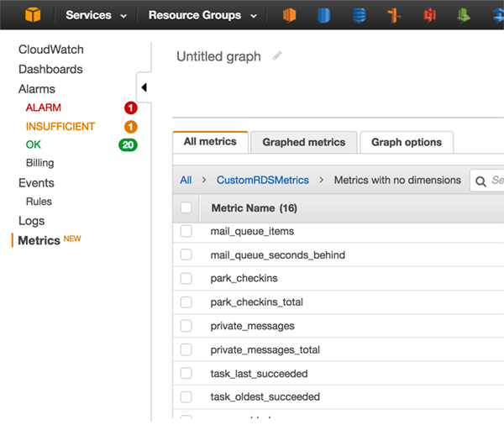Go to the CustomRDSMetrics breadcrumb
Image resolution: width=504 pixels, height=425 pixels.
(263, 180)
